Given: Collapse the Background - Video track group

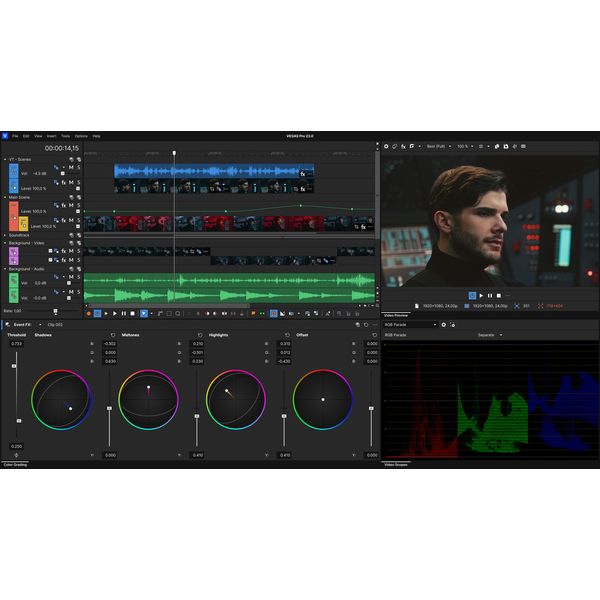Looking at the screenshot, I should point(5,243).
